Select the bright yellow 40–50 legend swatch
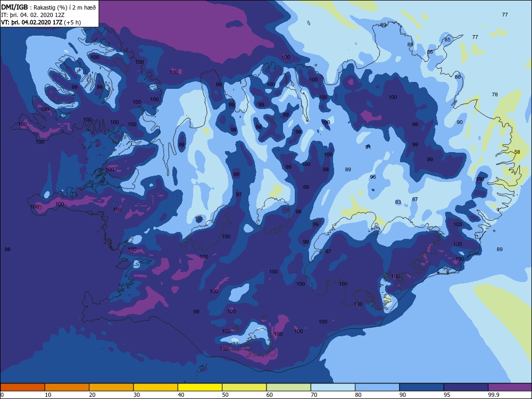Viewport: 532px width, 399px height. 200,387
